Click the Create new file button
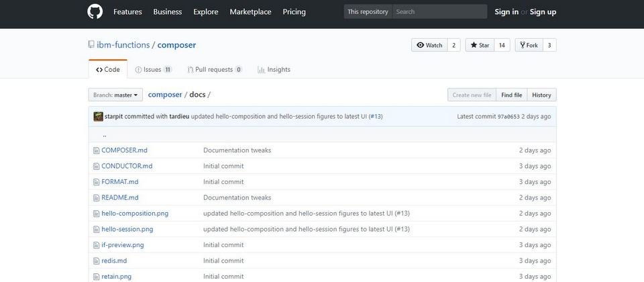 coord(472,95)
